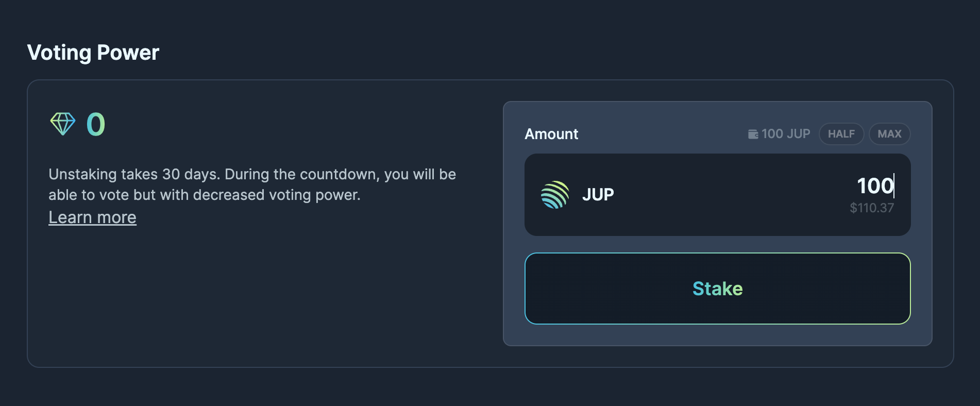Click the Amount label
980x406 pixels.
[x=551, y=133]
